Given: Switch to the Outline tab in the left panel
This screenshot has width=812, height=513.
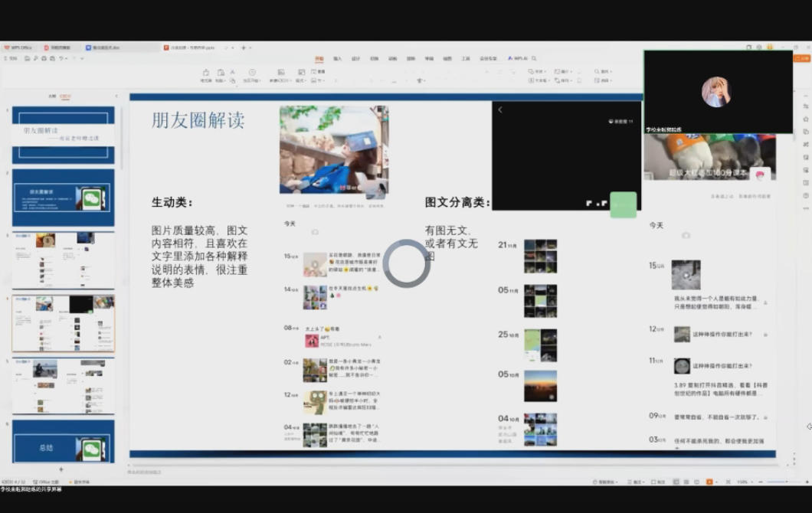Looking at the screenshot, I should coord(52,96).
